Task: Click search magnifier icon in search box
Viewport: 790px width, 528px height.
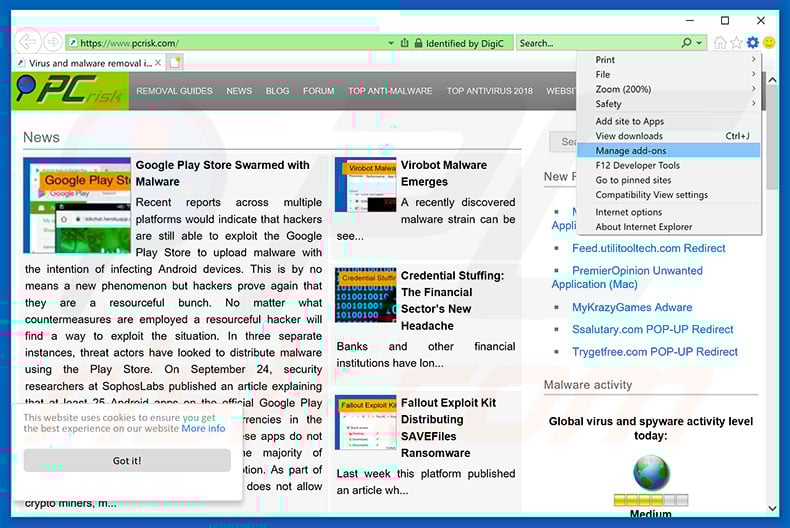Action: click(x=686, y=43)
